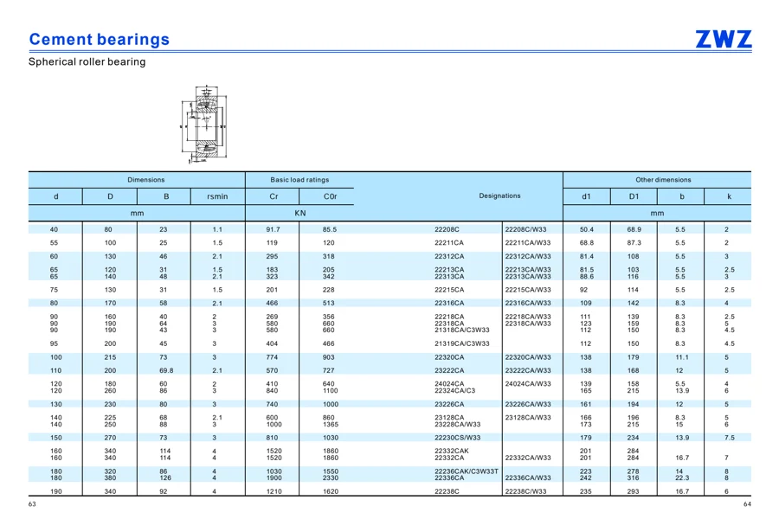The image size is (779, 532).
Task: Click page number 64
Action: 747,504
